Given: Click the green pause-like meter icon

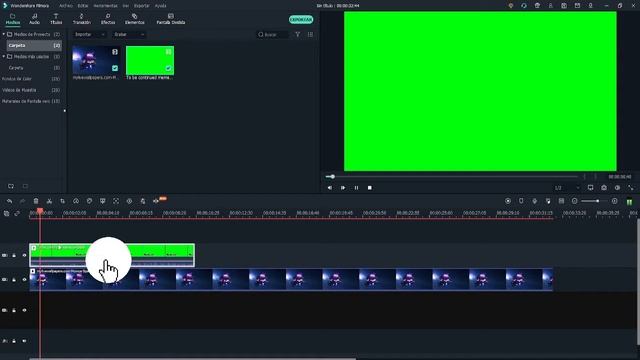Looking at the screenshot, I should coord(629,201).
